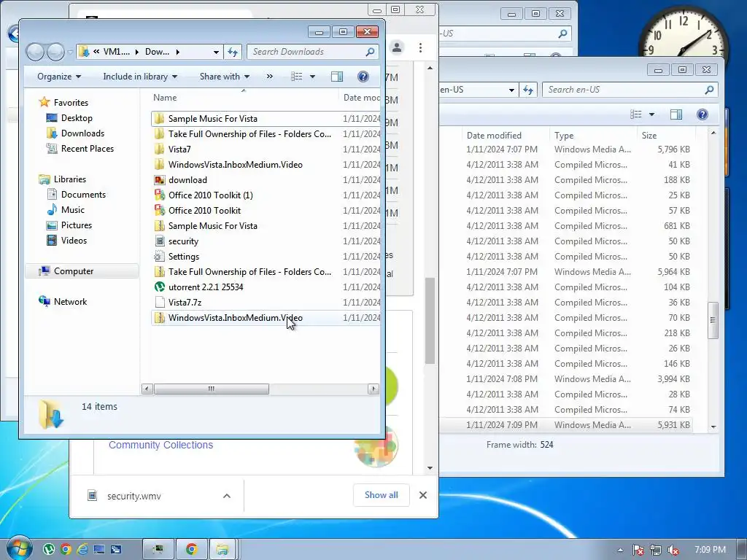
Task: Expand en-US address bar dropdown
Action: click(x=511, y=90)
